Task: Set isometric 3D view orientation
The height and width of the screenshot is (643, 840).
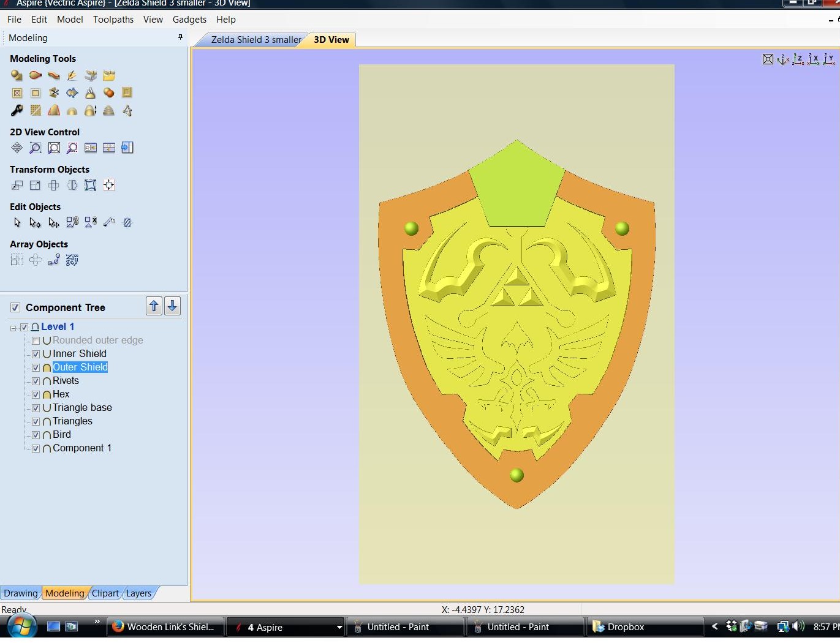Action: click(782, 59)
